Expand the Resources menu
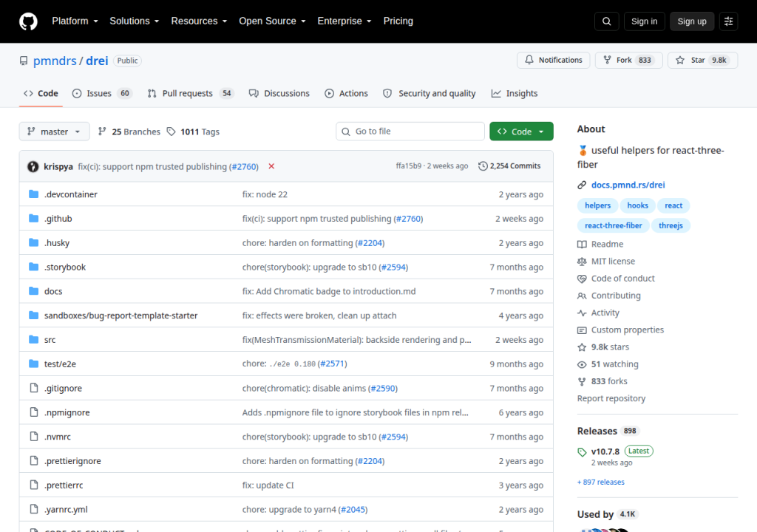 (199, 21)
